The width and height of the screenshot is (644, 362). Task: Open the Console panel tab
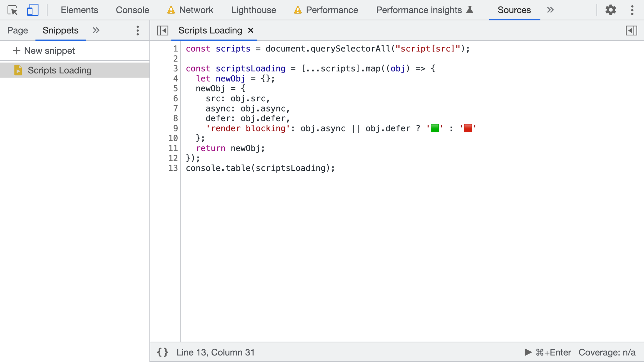point(132,10)
